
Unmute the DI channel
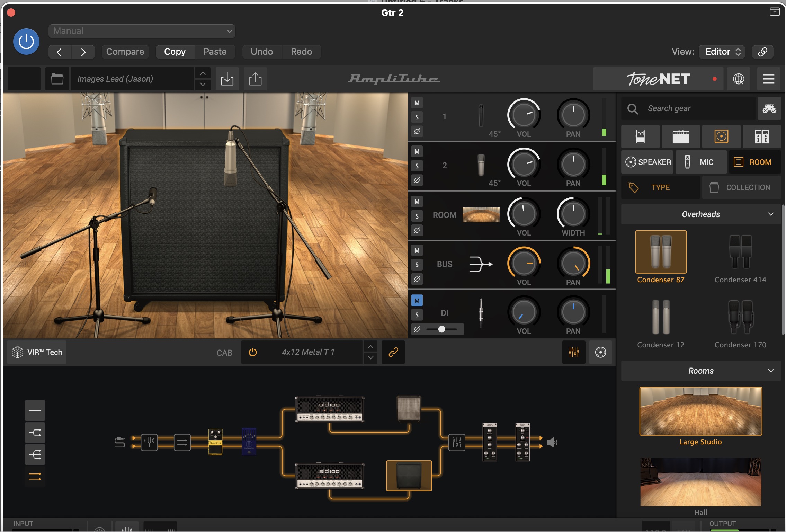click(x=417, y=301)
